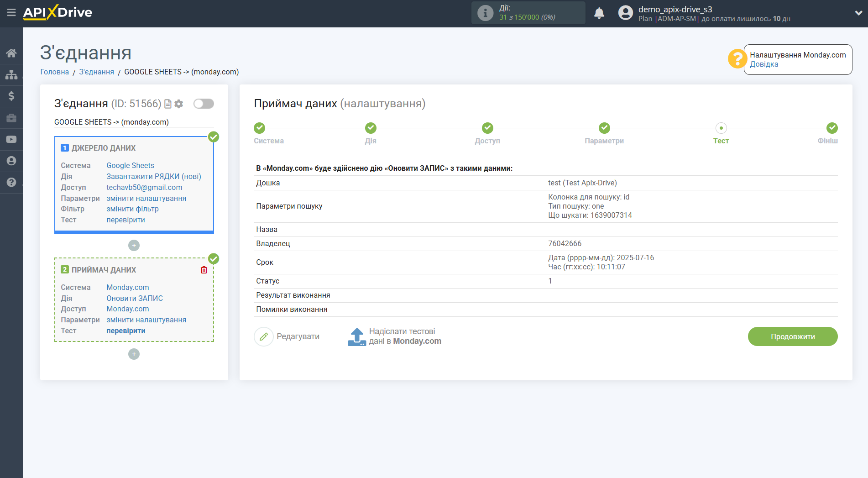The width and height of the screenshot is (868, 478).
Task: Send test data to Monday.com
Action: 405,336
